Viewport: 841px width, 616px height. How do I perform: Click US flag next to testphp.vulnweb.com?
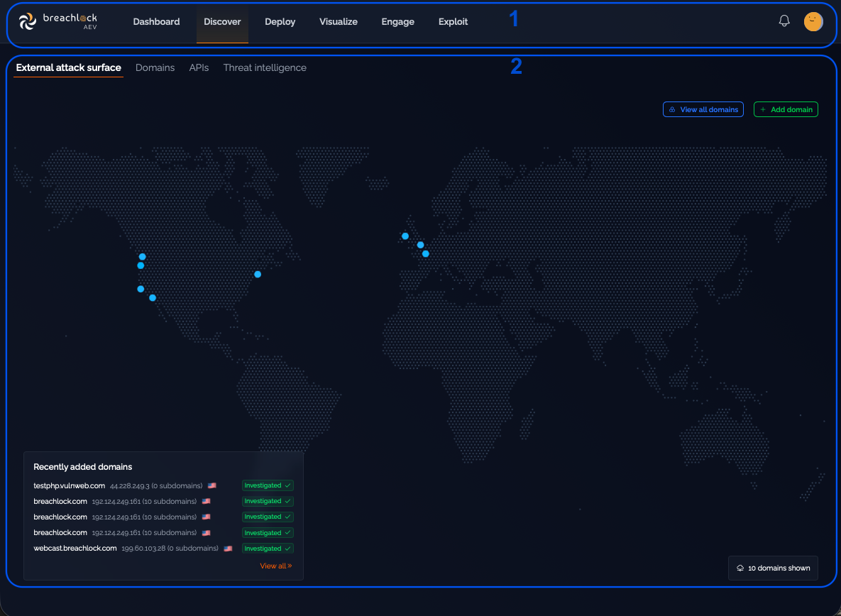[212, 485]
